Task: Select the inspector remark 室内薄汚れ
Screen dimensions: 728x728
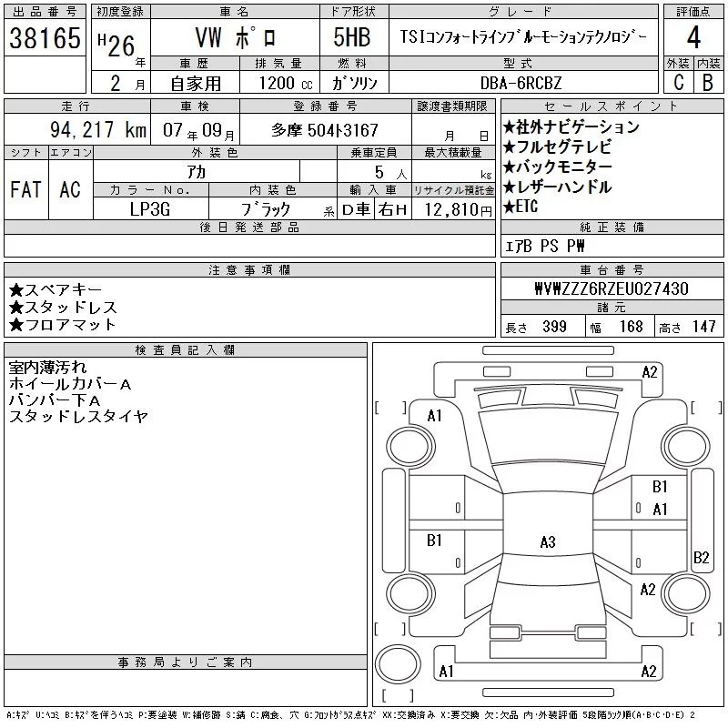Action: coord(47,368)
